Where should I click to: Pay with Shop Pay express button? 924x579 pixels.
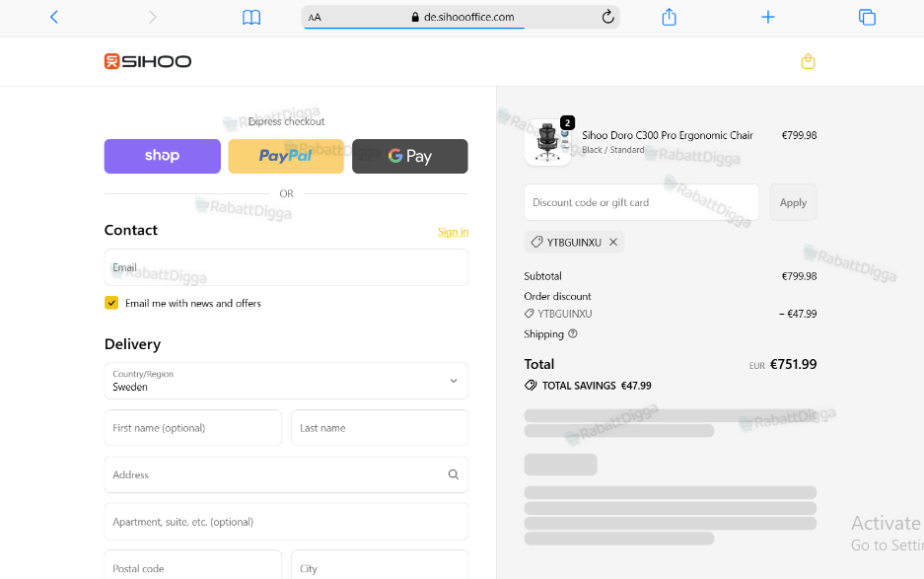coord(163,156)
